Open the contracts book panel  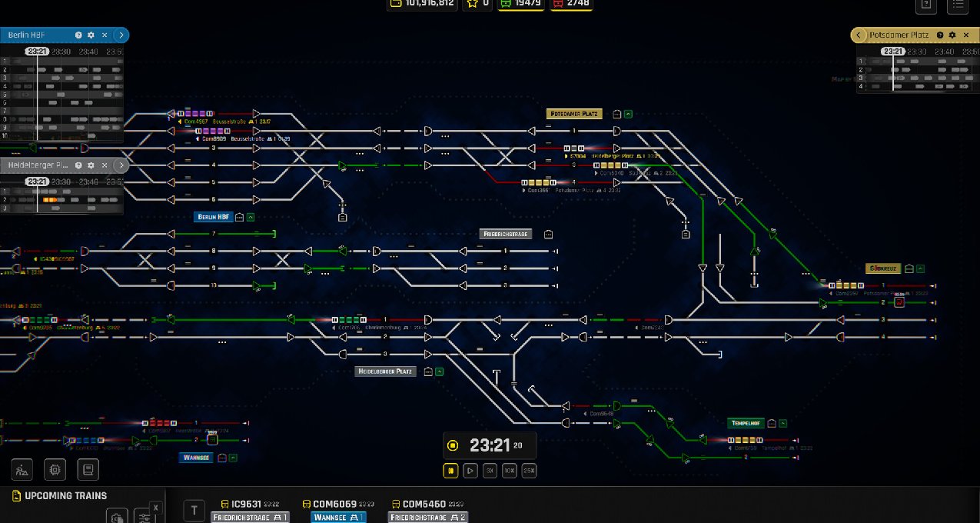pyautogui.click(x=88, y=469)
